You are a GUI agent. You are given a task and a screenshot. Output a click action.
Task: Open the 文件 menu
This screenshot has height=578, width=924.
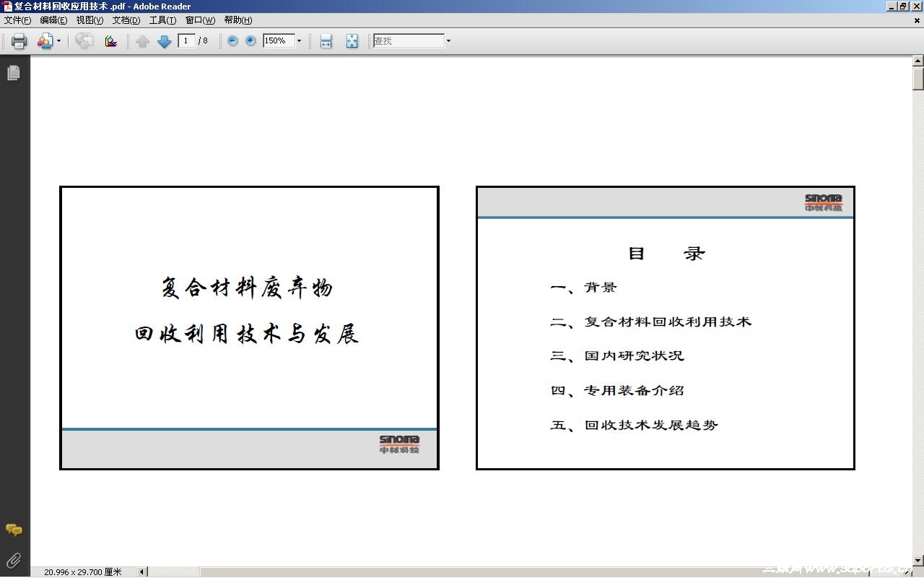(x=17, y=20)
